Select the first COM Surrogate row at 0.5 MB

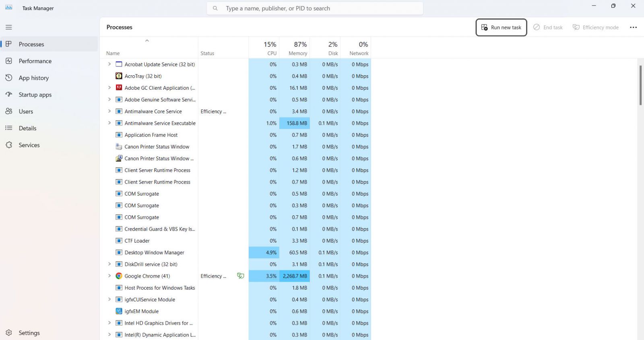pos(235,194)
